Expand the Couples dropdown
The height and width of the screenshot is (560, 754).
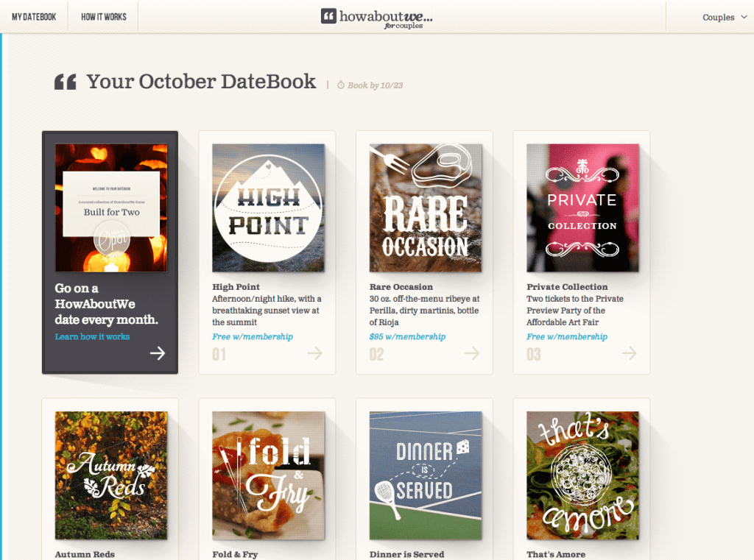point(725,18)
